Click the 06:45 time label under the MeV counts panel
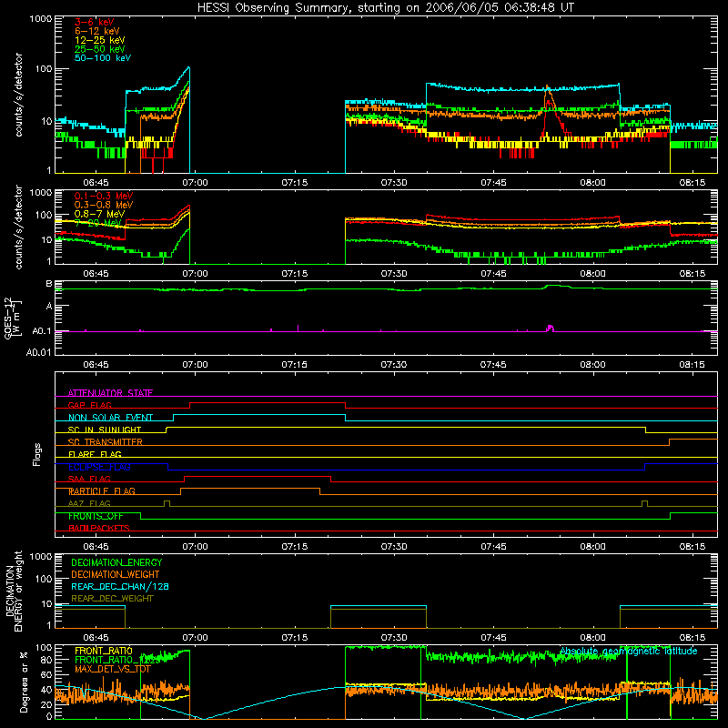This screenshot has width=728, height=728. tap(96, 274)
